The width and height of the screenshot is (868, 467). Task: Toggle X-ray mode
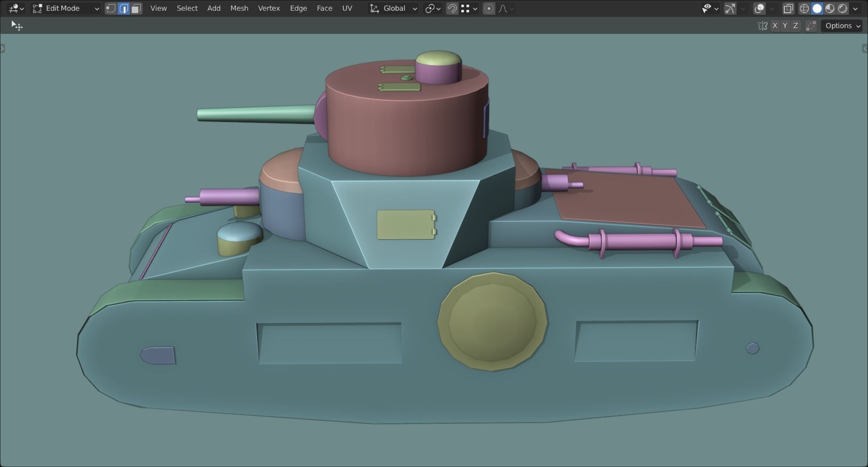point(788,8)
